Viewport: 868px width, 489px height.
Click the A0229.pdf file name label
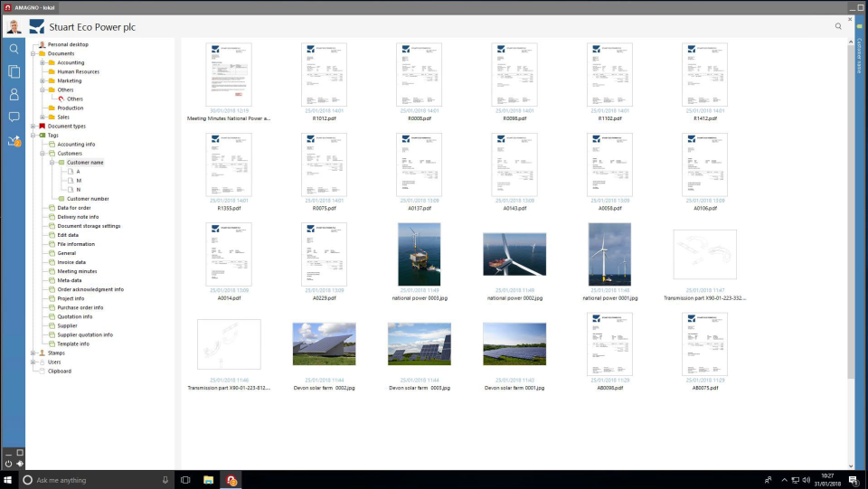coord(324,297)
